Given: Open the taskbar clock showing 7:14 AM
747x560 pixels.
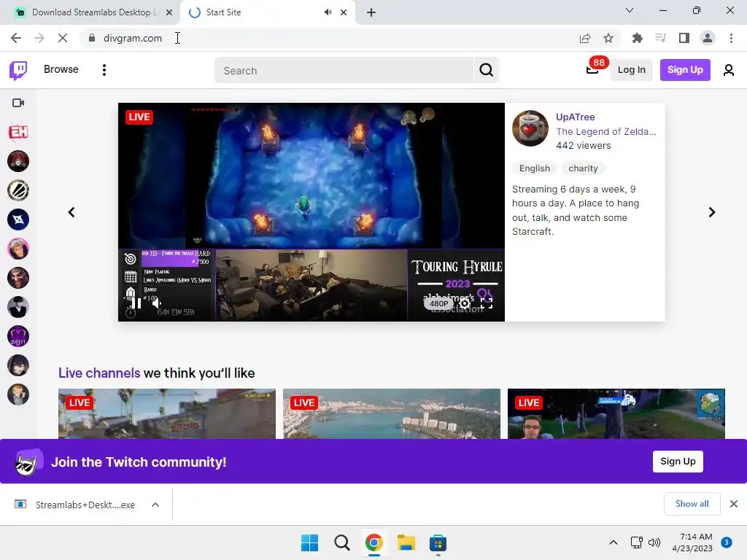Looking at the screenshot, I should [692, 542].
